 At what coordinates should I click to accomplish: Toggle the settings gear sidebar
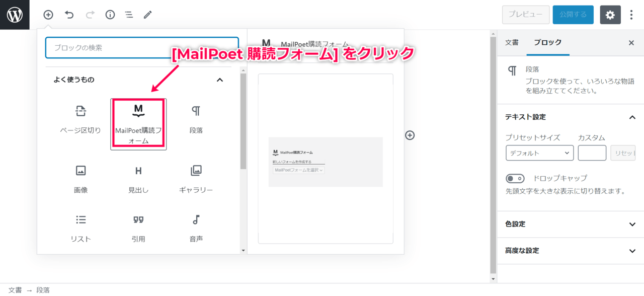pyautogui.click(x=610, y=15)
